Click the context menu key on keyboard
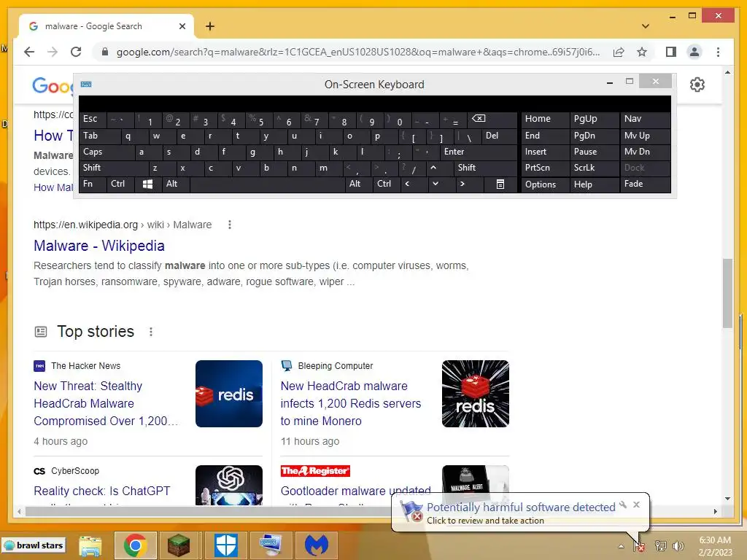The height and width of the screenshot is (560, 747). click(x=500, y=184)
